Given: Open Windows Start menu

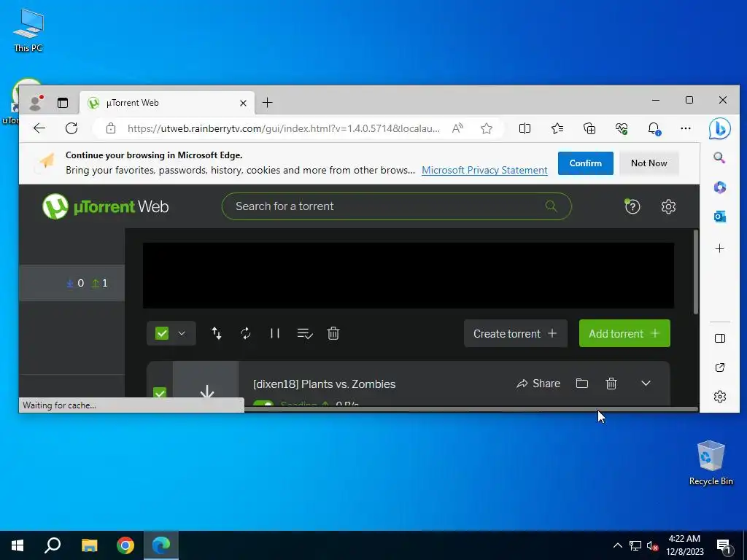Looking at the screenshot, I should 18,545.
